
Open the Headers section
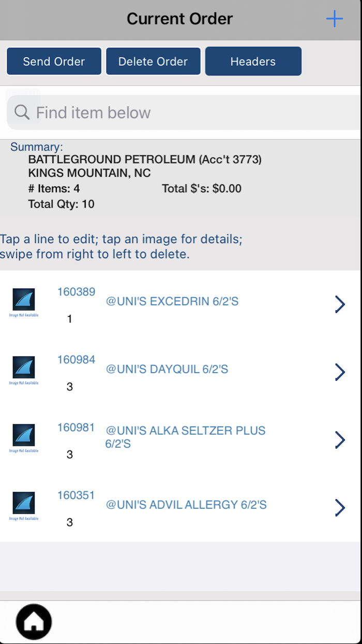pyautogui.click(x=253, y=61)
